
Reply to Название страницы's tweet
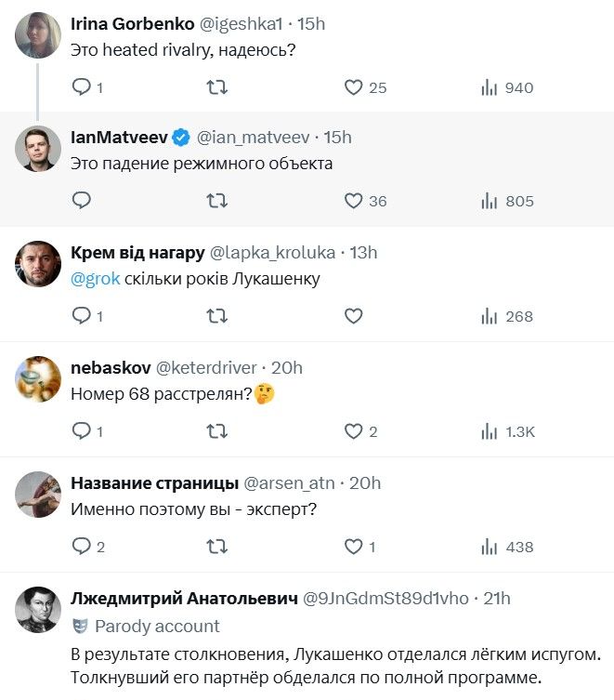(82, 547)
